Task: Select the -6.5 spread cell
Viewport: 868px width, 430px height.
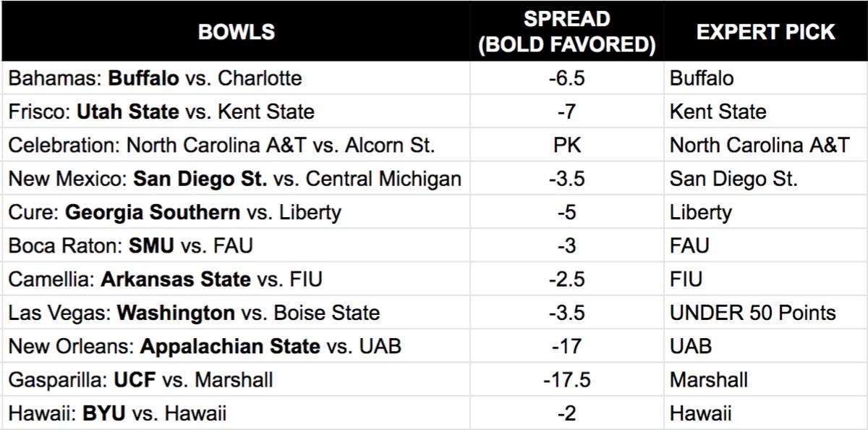Action: [566, 78]
